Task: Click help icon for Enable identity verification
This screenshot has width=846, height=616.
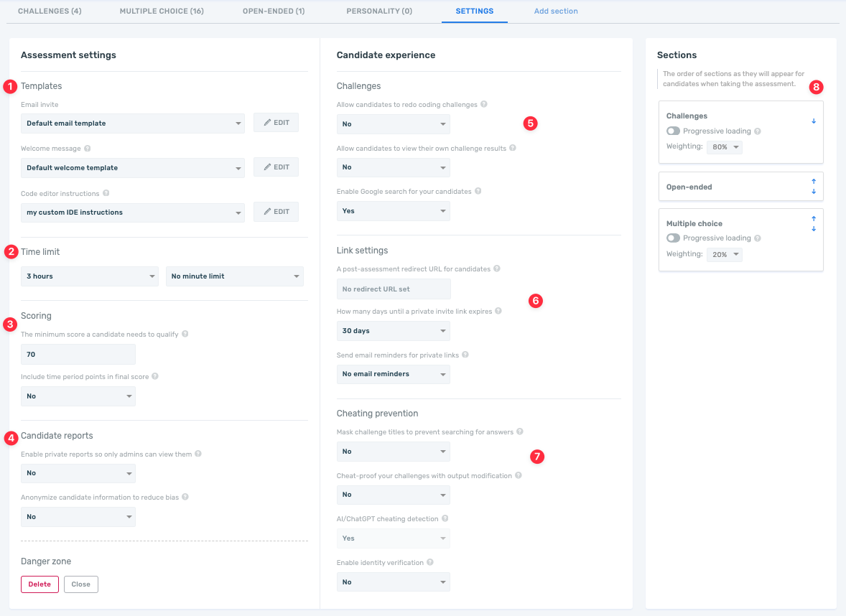Action: (430, 563)
